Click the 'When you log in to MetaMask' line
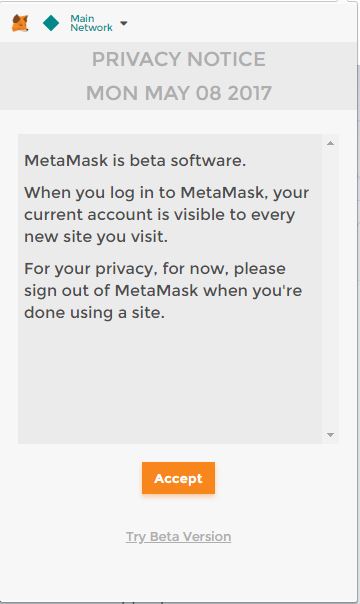Screen dimensions: 360x604 click(x=166, y=193)
